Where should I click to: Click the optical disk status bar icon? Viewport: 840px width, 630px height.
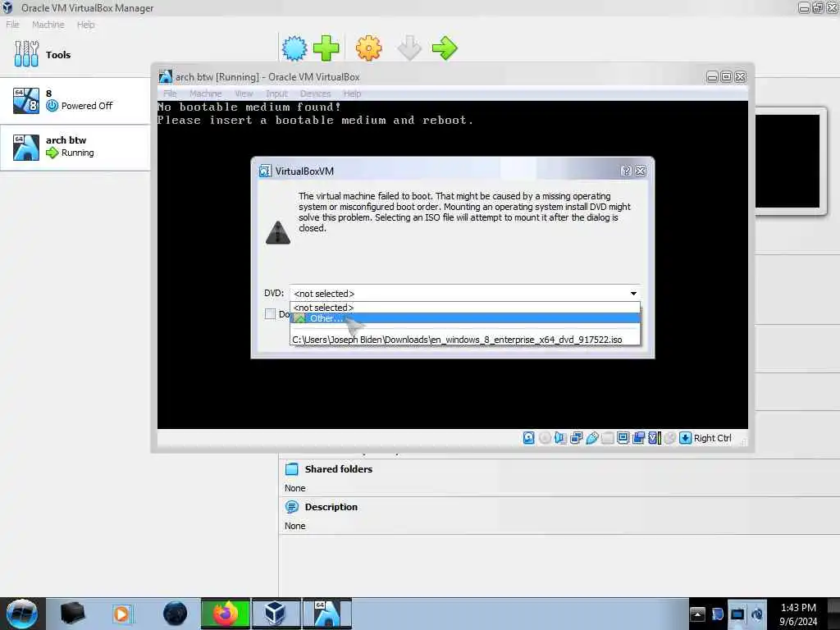click(x=545, y=438)
